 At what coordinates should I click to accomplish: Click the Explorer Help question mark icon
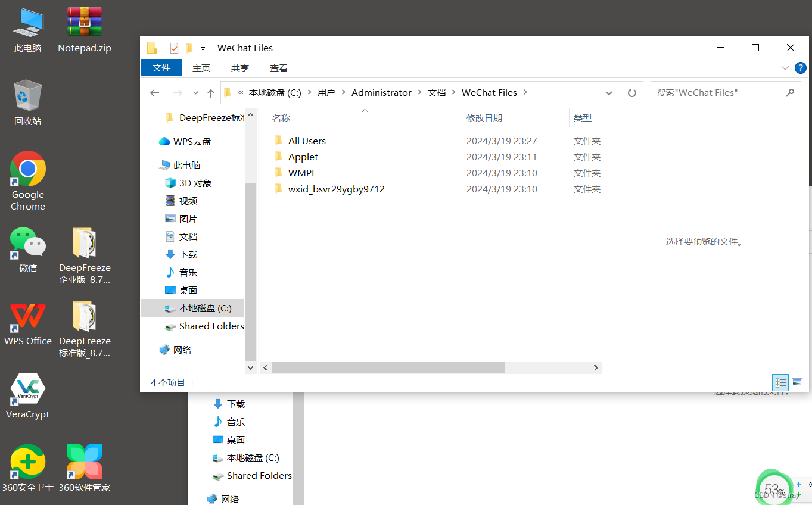point(801,68)
